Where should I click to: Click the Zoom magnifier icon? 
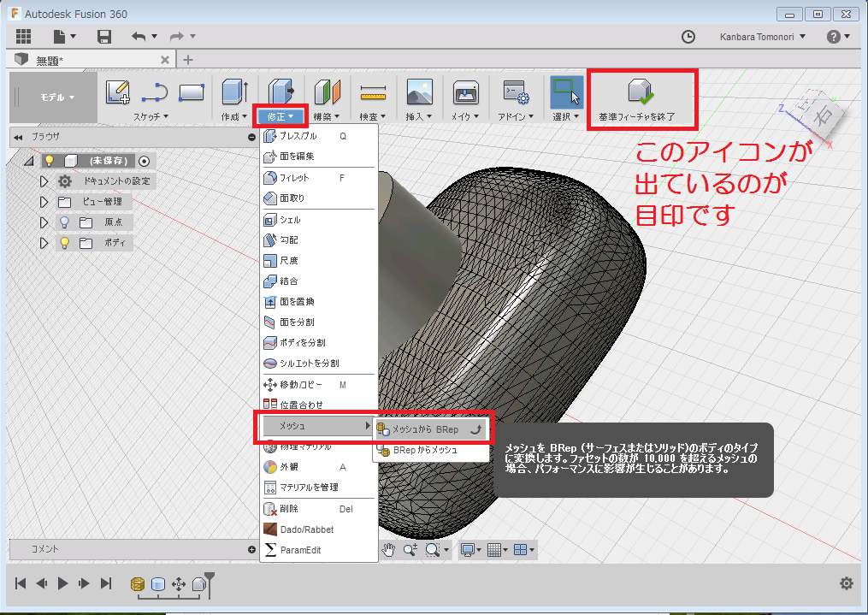pyautogui.click(x=410, y=550)
